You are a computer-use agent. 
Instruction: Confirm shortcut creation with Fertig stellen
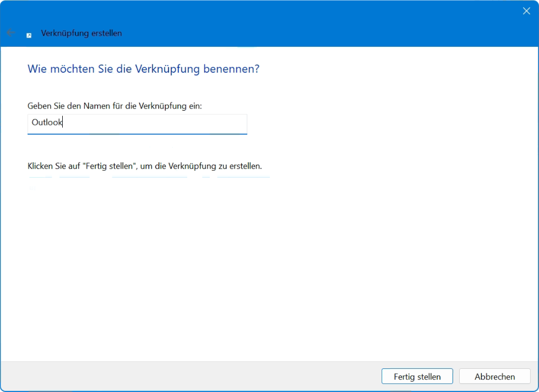[417, 376]
